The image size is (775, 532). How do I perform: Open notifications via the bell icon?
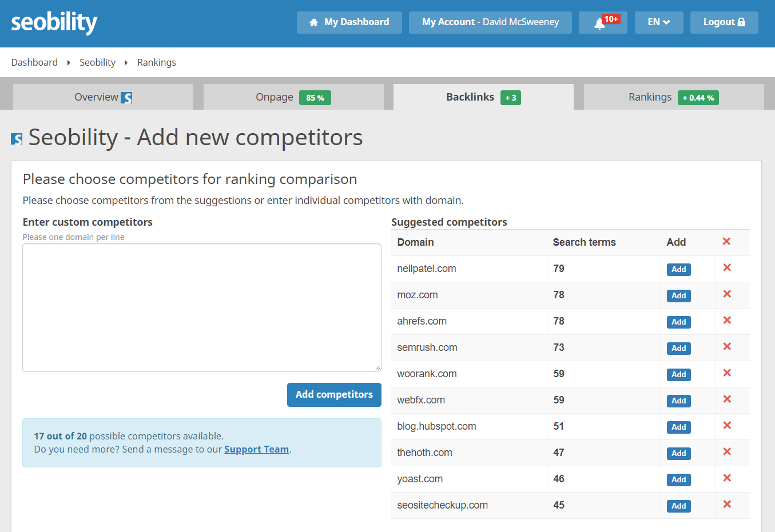tap(602, 22)
